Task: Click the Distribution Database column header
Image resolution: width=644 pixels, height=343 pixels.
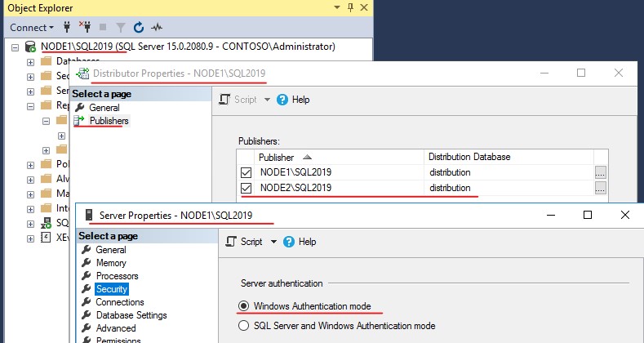Action: pos(509,157)
